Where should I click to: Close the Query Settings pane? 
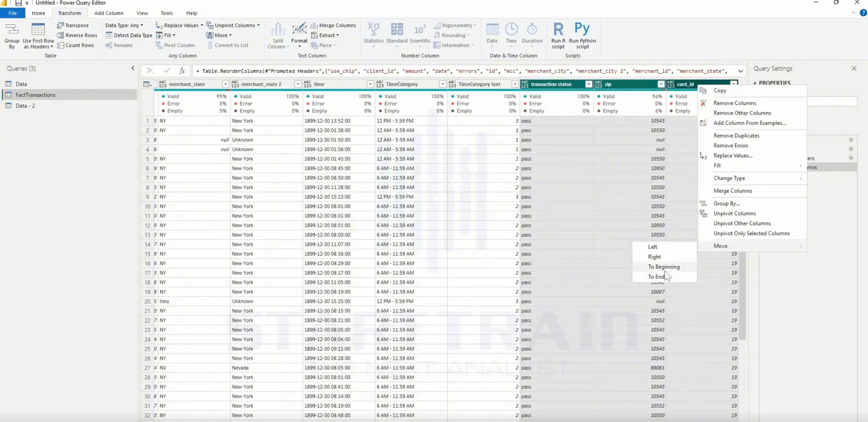click(x=854, y=68)
